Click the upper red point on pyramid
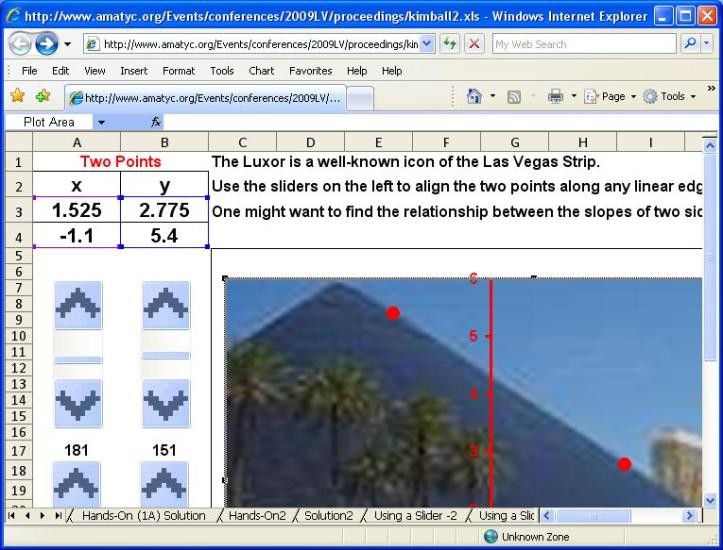 click(x=393, y=313)
